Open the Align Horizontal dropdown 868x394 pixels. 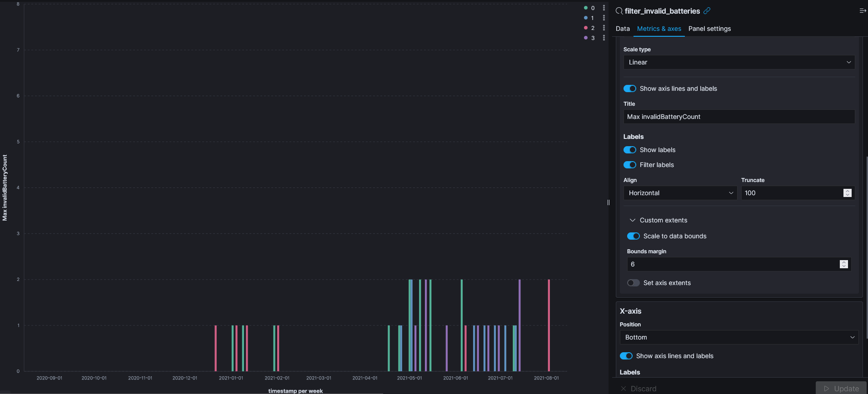click(x=680, y=193)
